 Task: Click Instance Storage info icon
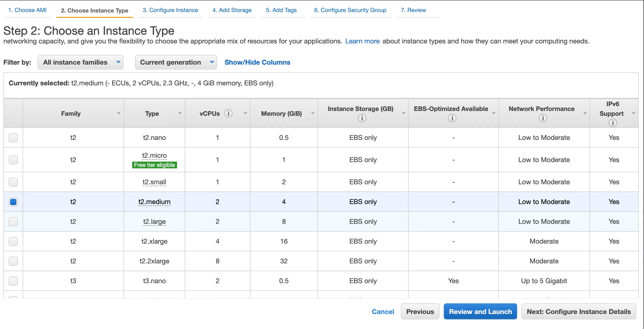pos(362,118)
